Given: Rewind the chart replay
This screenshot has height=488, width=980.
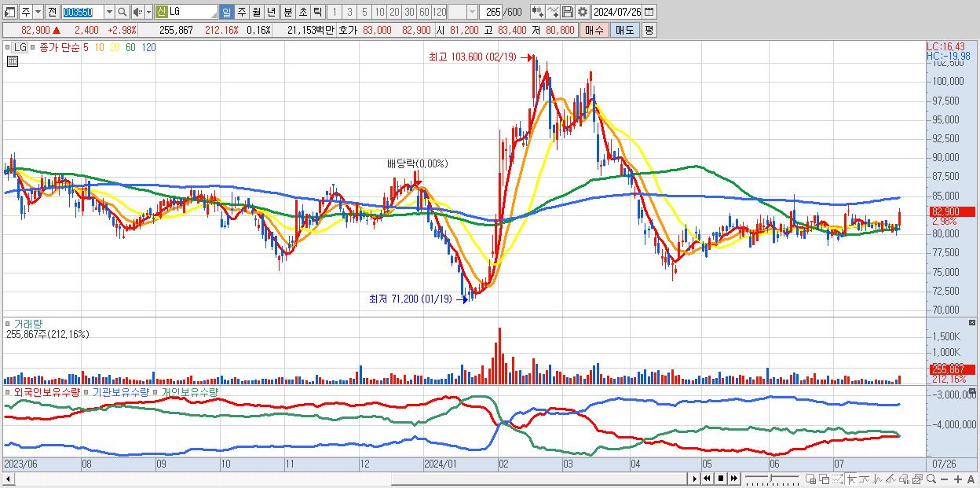Looking at the screenshot, I should coord(708,479).
